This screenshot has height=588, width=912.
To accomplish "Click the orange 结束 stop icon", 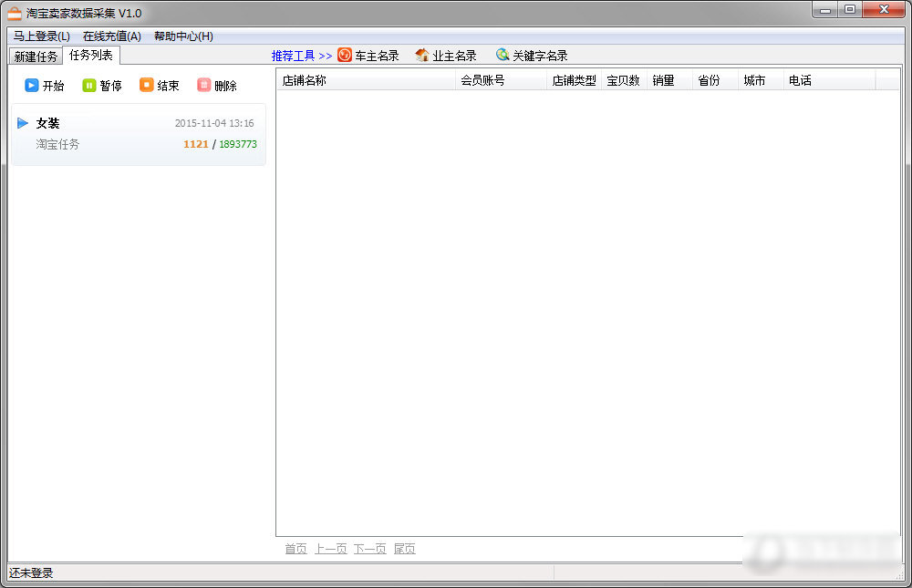I will pyautogui.click(x=147, y=85).
